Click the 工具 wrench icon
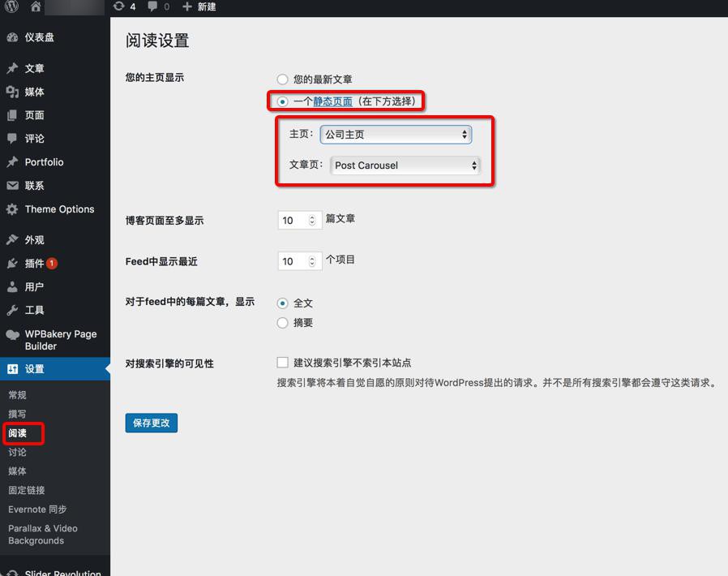 coord(12,310)
